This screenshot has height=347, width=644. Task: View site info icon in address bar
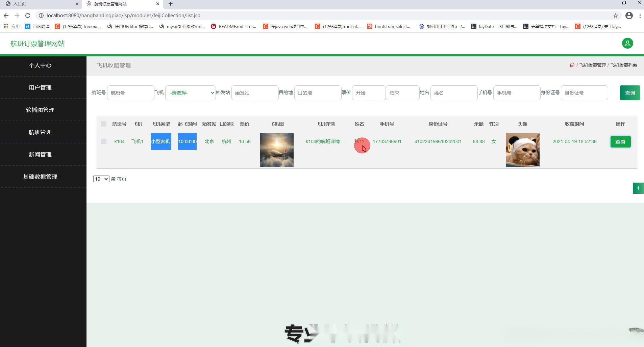click(41, 16)
